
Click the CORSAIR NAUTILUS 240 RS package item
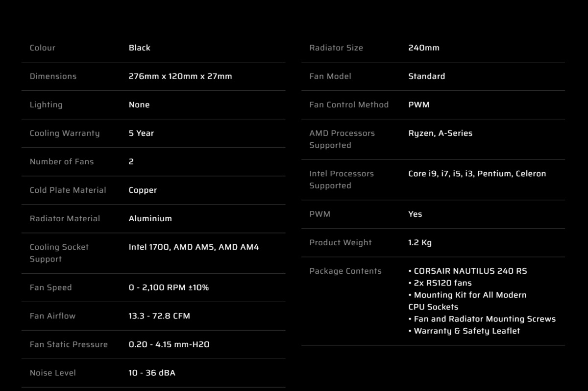click(467, 271)
